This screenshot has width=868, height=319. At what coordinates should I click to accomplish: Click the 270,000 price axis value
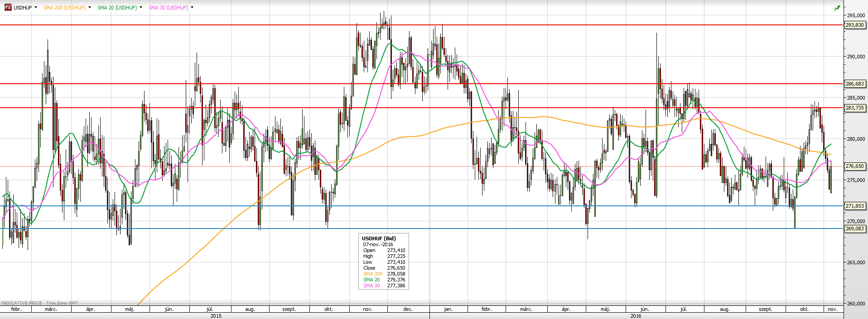coord(856,221)
